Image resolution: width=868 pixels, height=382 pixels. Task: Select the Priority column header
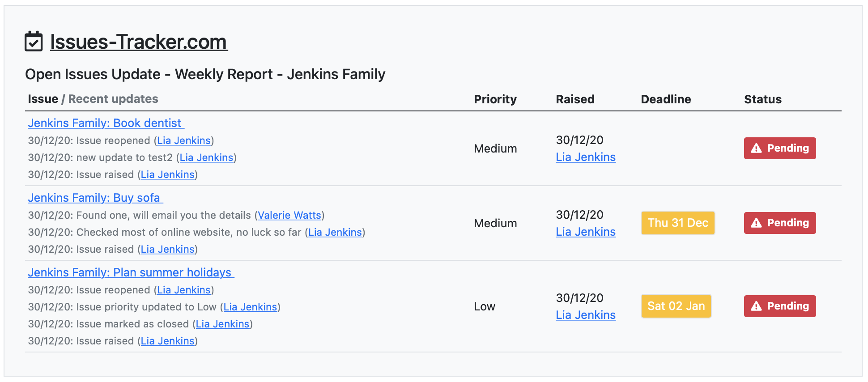pyautogui.click(x=495, y=99)
